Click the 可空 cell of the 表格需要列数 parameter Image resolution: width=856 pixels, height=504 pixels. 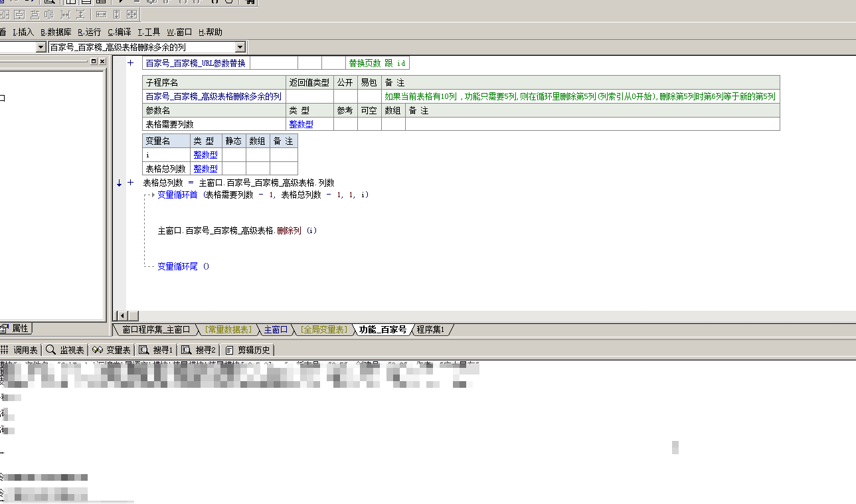point(369,124)
